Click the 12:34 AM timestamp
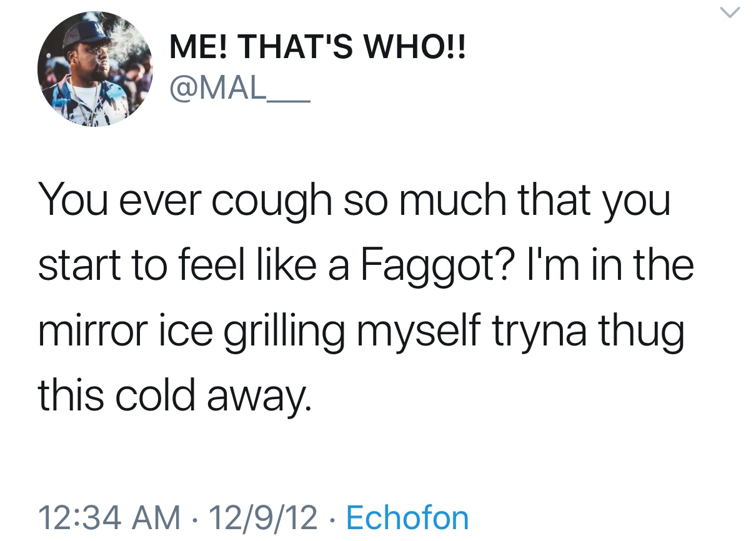Viewport: 756px width, 541px height. pyautogui.click(x=108, y=517)
